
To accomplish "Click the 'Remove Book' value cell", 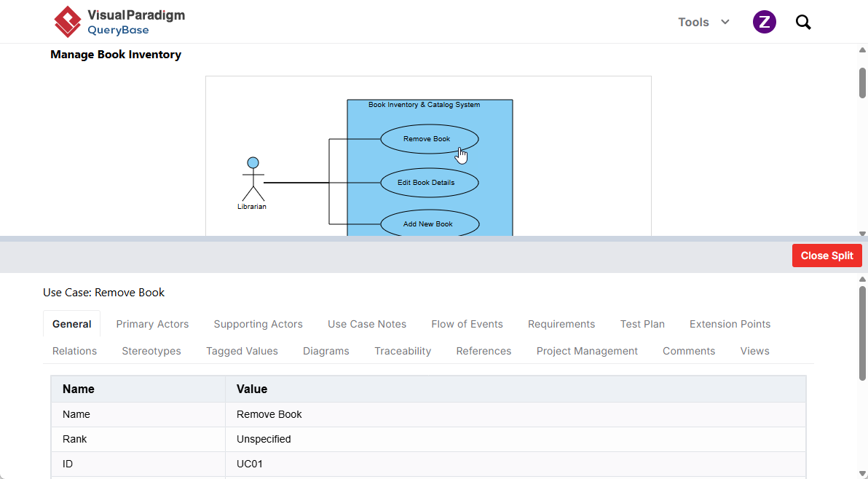I will point(516,414).
